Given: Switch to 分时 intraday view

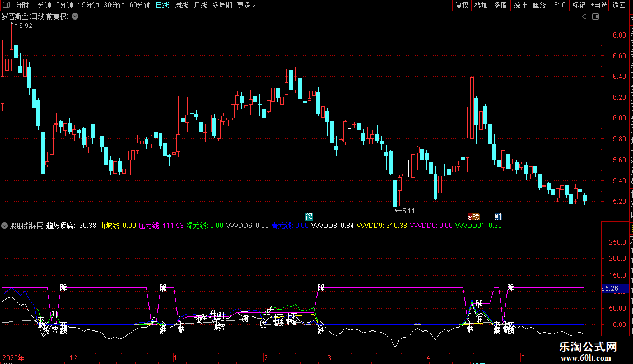Looking at the screenshot, I should pos(22,5).
